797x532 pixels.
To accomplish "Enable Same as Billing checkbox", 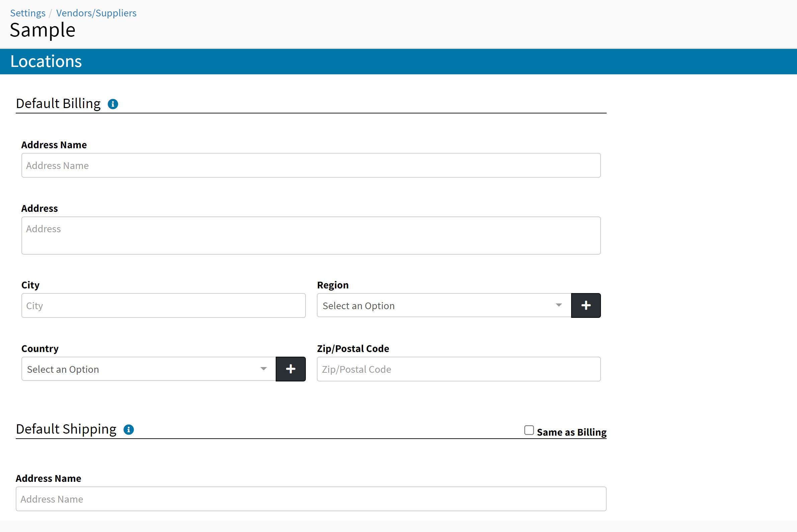I will coord(529,430).
